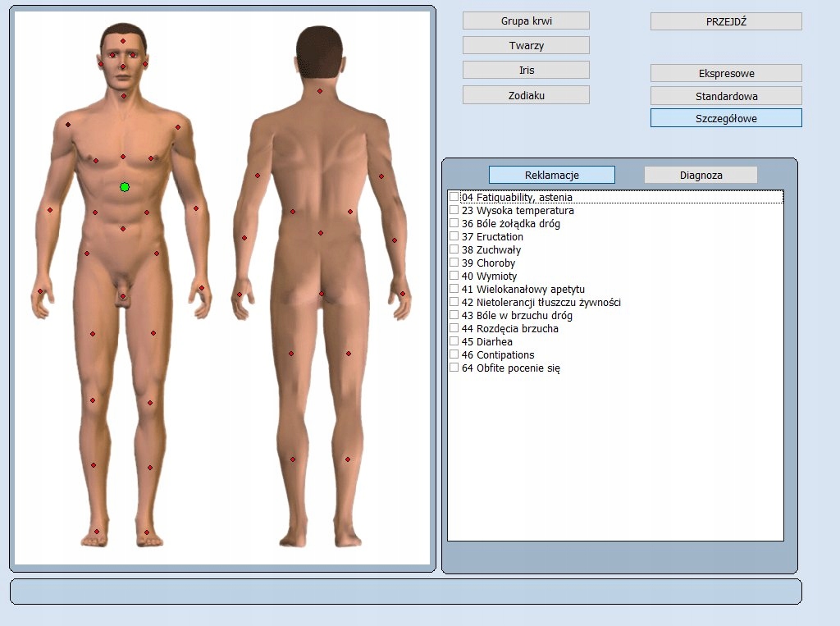Select the nape point on the back figure
The height and width of the screenshot is (626, 840).
pyautogui.click(x=320, y=91)
